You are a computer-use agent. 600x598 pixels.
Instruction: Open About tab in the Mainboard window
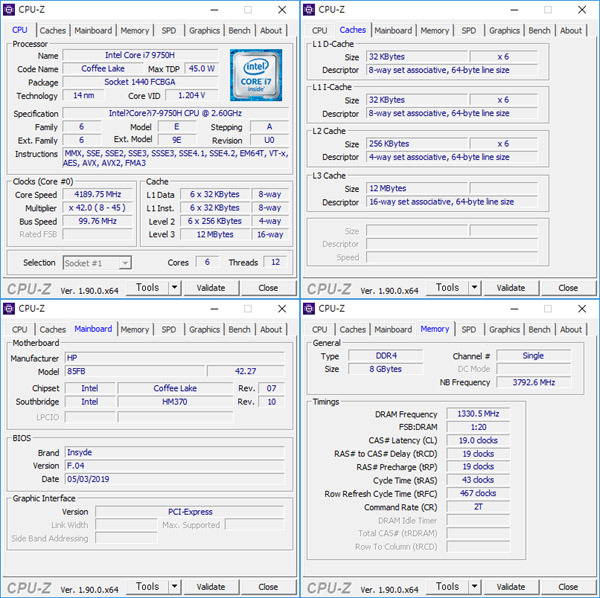[x=271, y=329]
